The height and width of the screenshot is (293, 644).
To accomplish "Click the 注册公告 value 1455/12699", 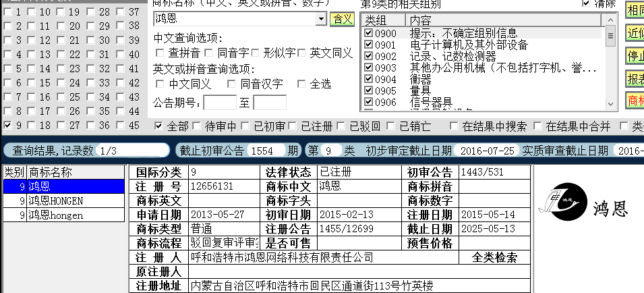I will tap(359, 228).
